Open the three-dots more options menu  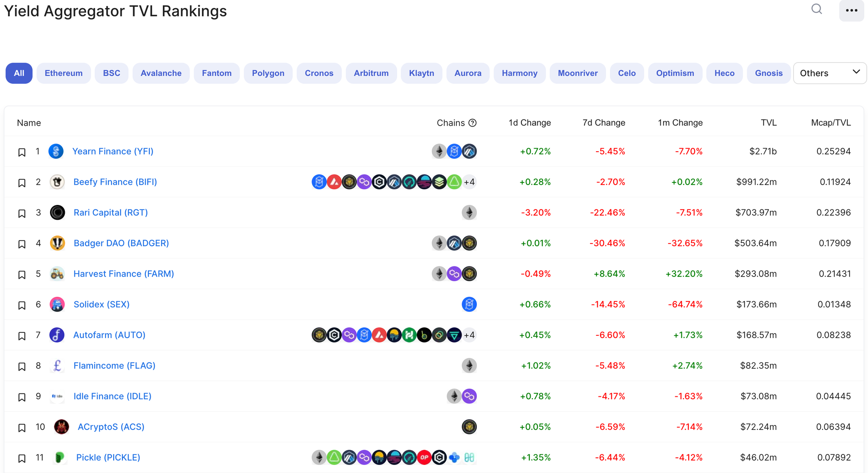tap(851, 11)
